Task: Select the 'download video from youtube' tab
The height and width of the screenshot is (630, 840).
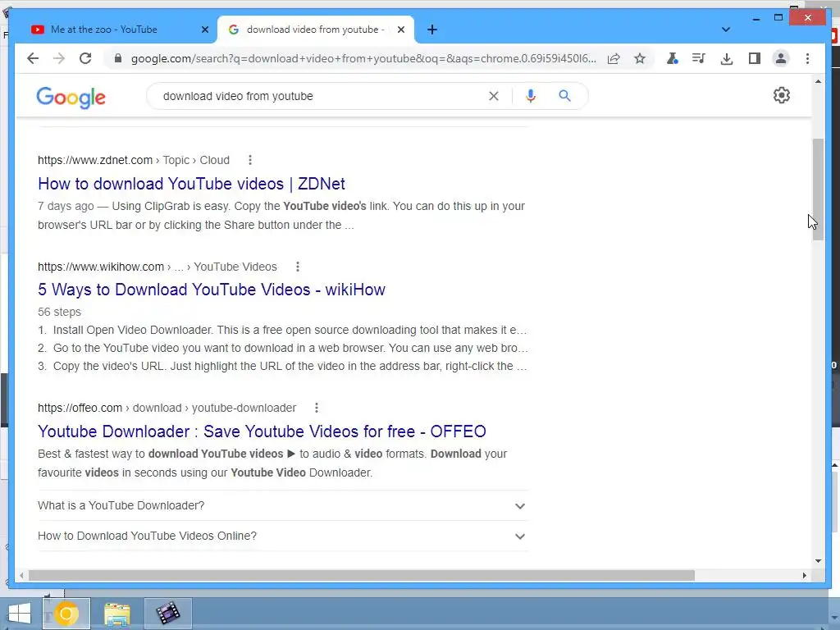Action: (316, 30)
